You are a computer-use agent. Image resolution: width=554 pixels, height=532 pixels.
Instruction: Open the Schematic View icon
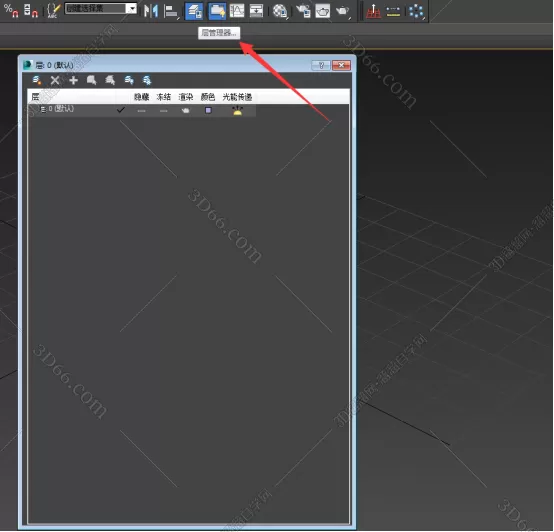[x=256, y=11]
